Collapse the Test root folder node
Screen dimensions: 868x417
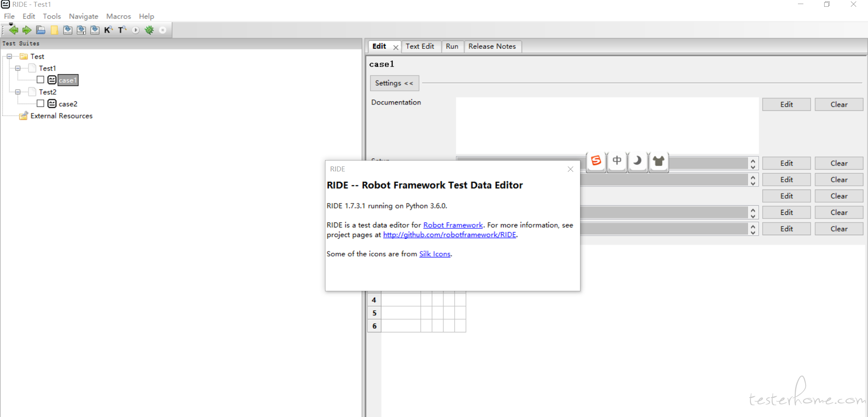(9, 57)
